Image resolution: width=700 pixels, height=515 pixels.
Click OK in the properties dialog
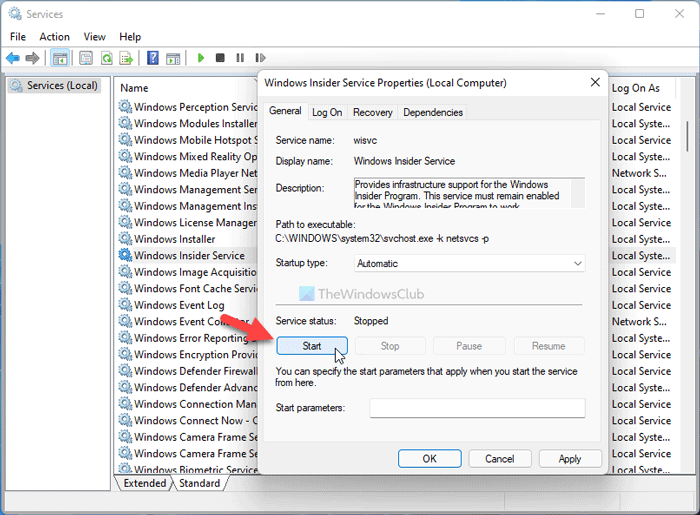click(x=429, y=459)
